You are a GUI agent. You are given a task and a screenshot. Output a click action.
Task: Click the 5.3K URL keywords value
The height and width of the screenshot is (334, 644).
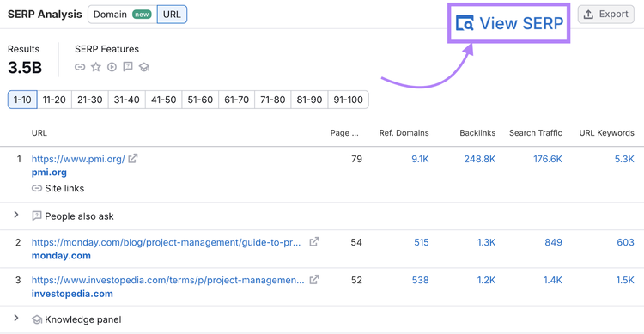pyautogui.click(x=624, y=159)
